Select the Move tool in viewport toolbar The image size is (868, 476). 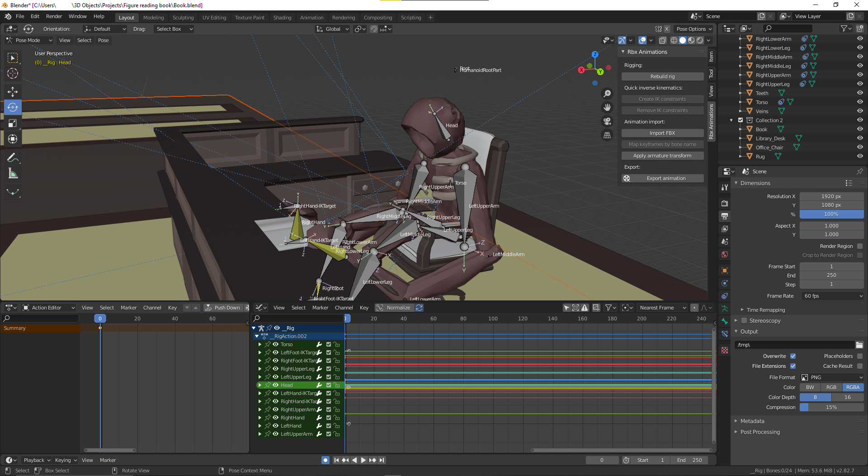[13, 92]
